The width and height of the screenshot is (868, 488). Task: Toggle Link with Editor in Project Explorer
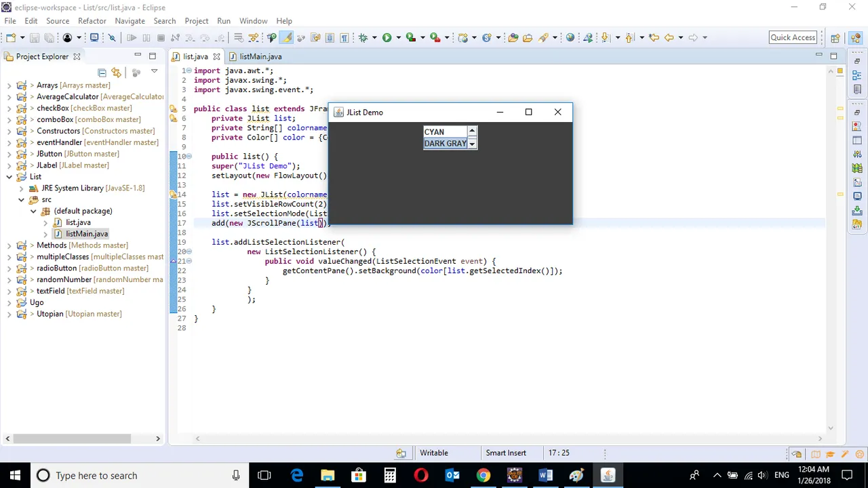click(x=116, y=72)
